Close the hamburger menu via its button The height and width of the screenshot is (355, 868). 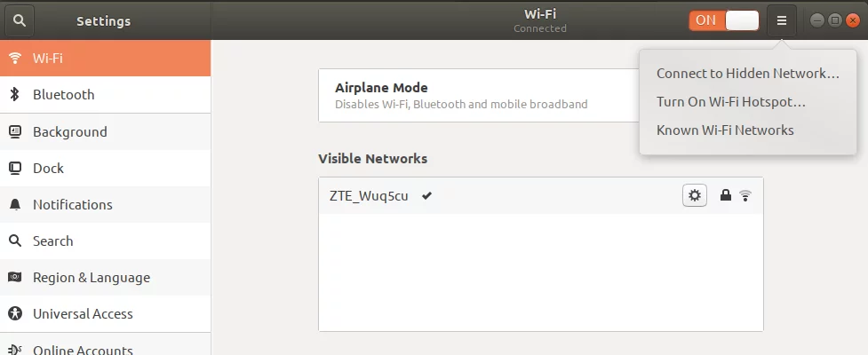point(782,20)
